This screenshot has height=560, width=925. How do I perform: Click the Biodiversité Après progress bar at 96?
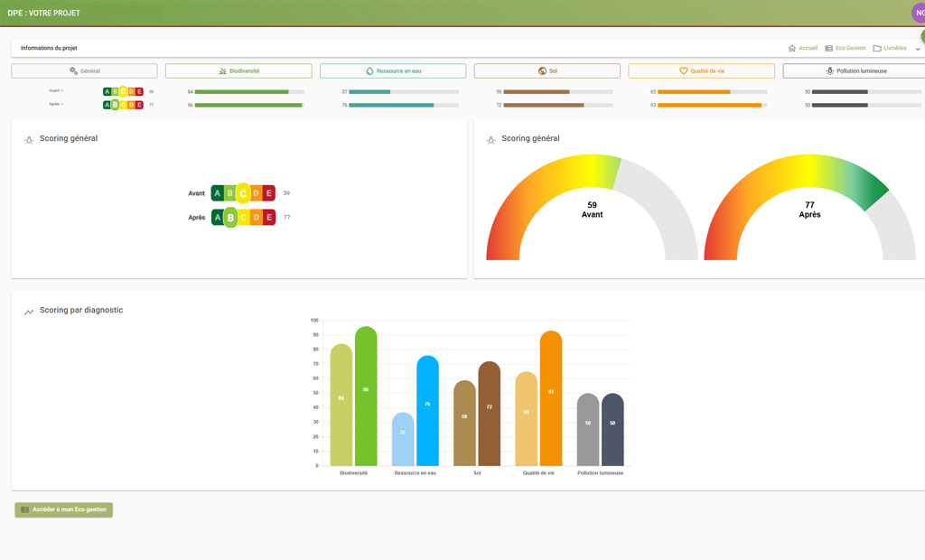(x=248, y=105)
